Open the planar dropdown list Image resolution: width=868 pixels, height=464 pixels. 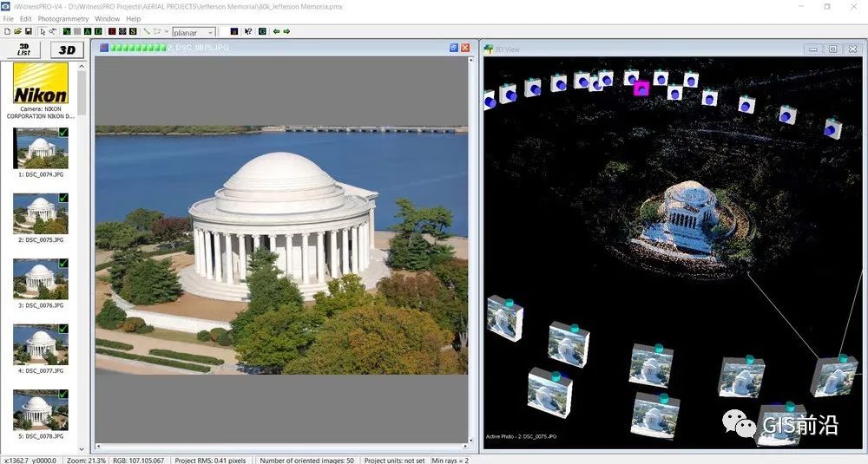210,33
